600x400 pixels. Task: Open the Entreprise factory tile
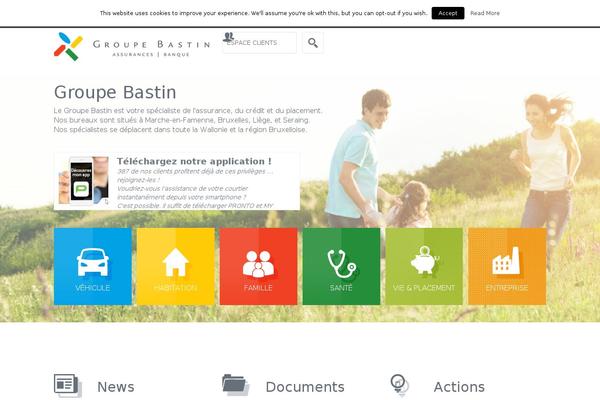507,266
